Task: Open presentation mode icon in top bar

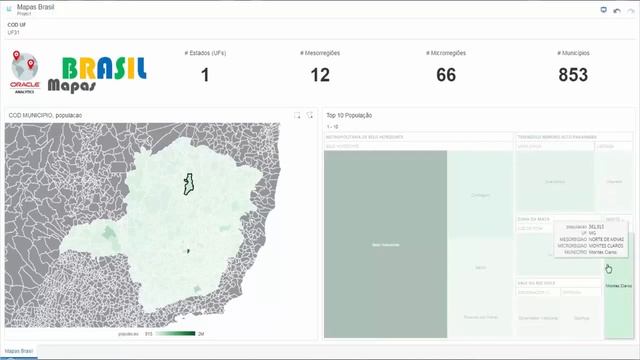Action: point(604,10)
